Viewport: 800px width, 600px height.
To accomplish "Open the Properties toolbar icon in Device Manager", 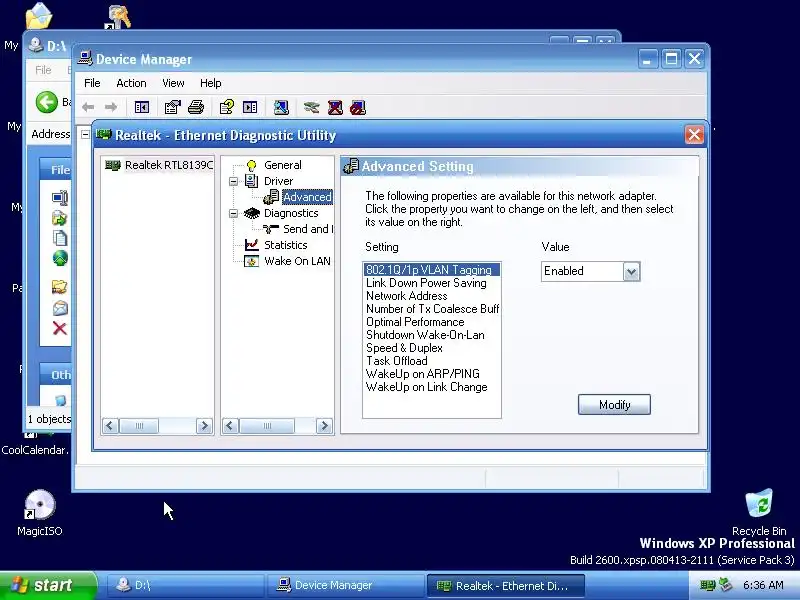I will [x=172, y=107].
